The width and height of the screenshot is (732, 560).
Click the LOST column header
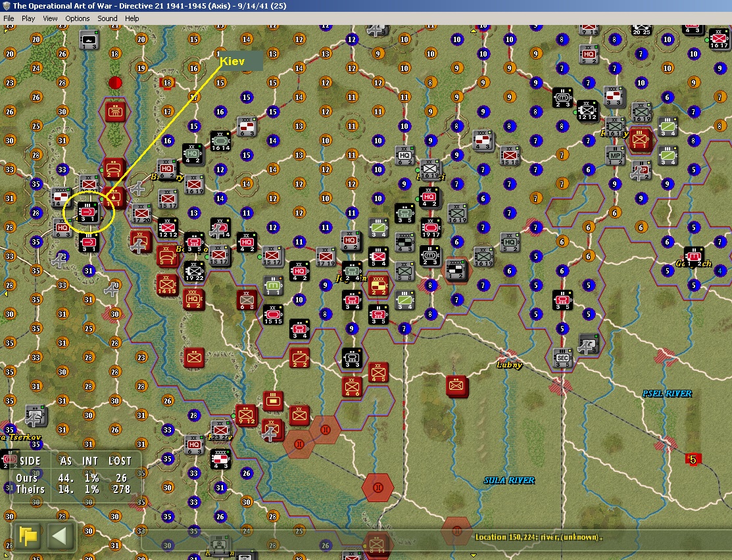point(120,461)
